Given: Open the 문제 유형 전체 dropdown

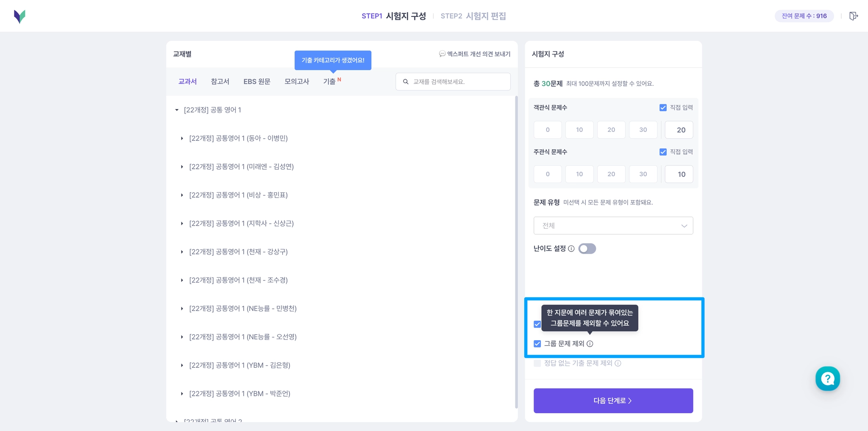Looking at the screenshot, I should coord(613,226).
